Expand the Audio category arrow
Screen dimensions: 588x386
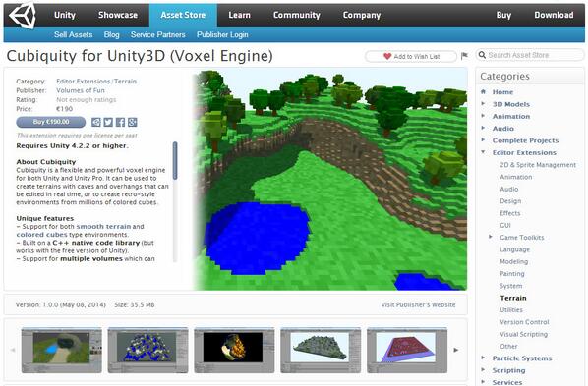pyautogui.click(x=483, y=128)
